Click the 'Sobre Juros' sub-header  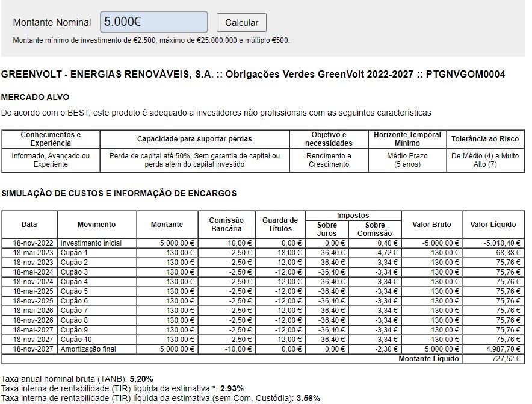327,229
